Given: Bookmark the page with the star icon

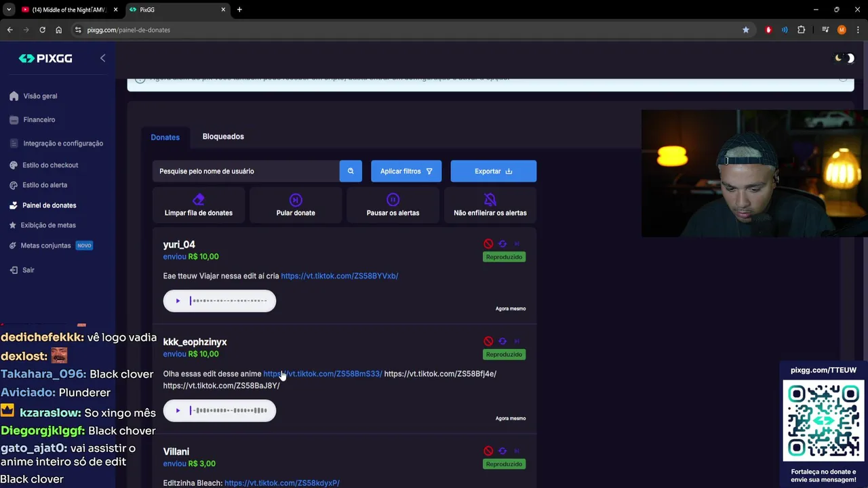Looking at the screenshot, I should pyautogui.click(x=746, y=30).
